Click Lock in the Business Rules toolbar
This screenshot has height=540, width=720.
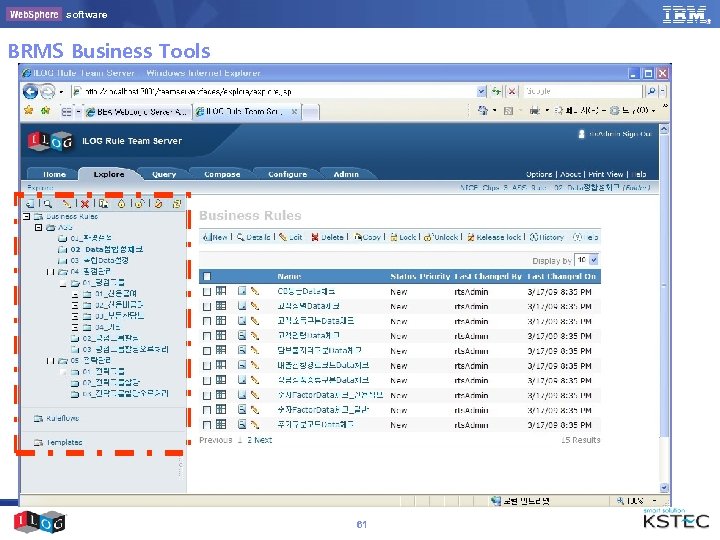(x=403, y=237)
